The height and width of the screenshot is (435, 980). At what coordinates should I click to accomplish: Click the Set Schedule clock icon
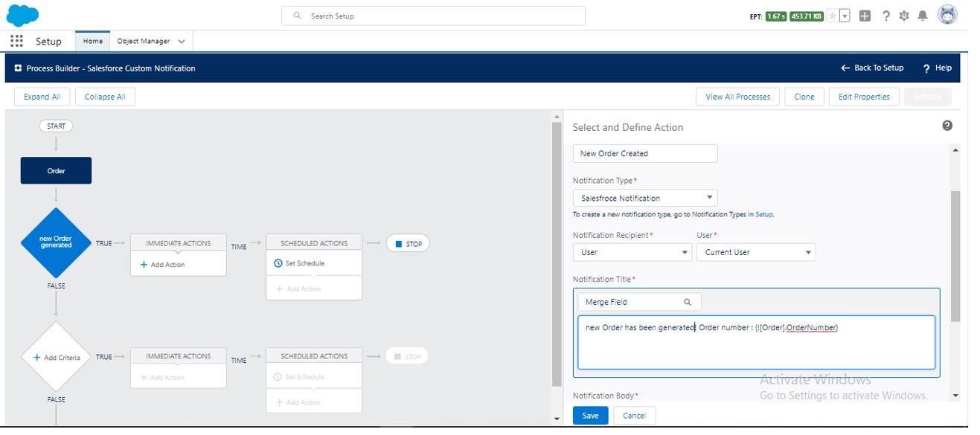278,263
